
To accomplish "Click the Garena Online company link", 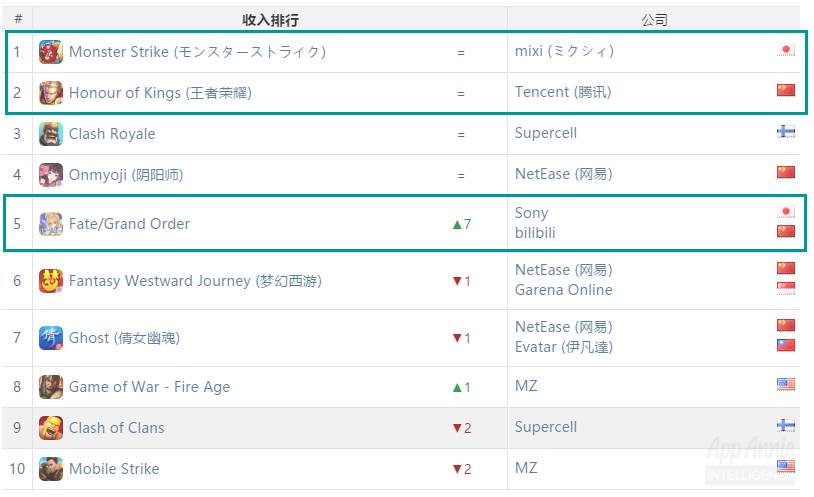I will (563, 290).
